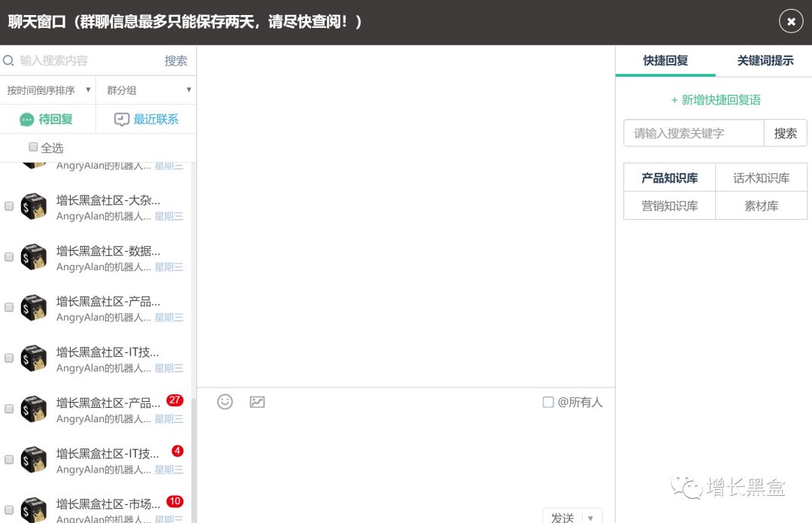Open the 增长黑盒社区-大杂 conversation
This screenshot has height=523, width=812.
coord(95,206)
